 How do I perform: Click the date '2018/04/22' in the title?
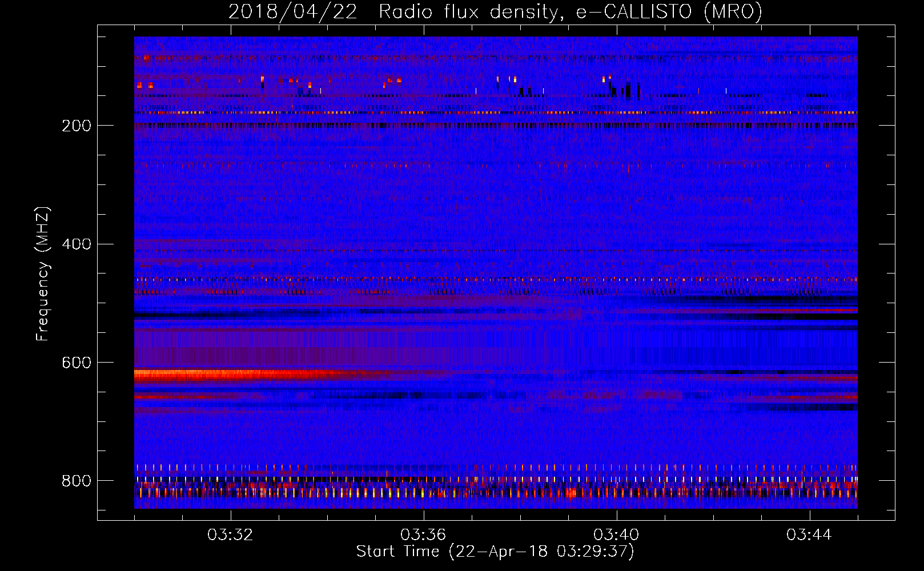(x=293, y=12)
